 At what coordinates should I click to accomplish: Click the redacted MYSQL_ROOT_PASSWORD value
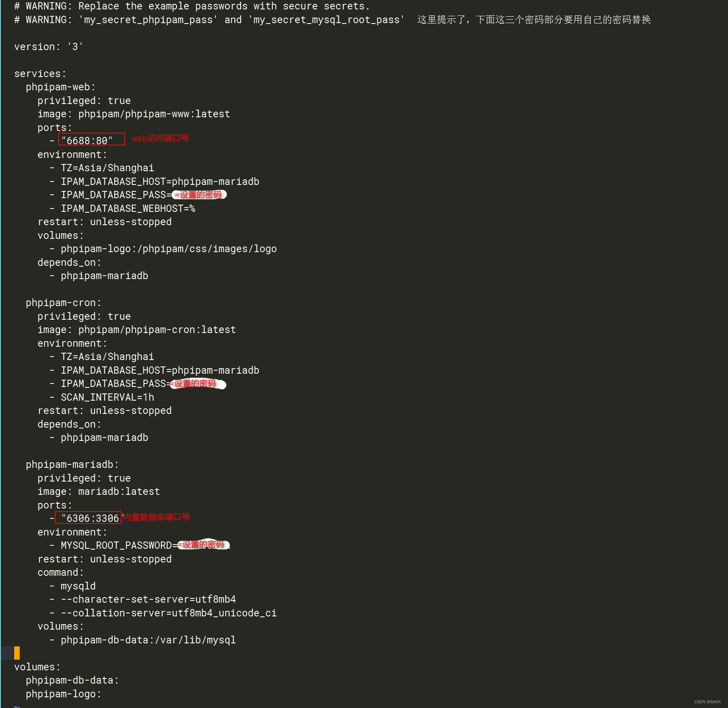(202, 545)
